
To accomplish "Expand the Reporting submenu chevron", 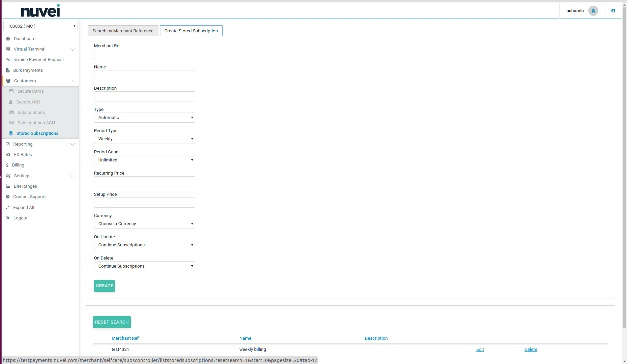I will click(x=72, y=144).
